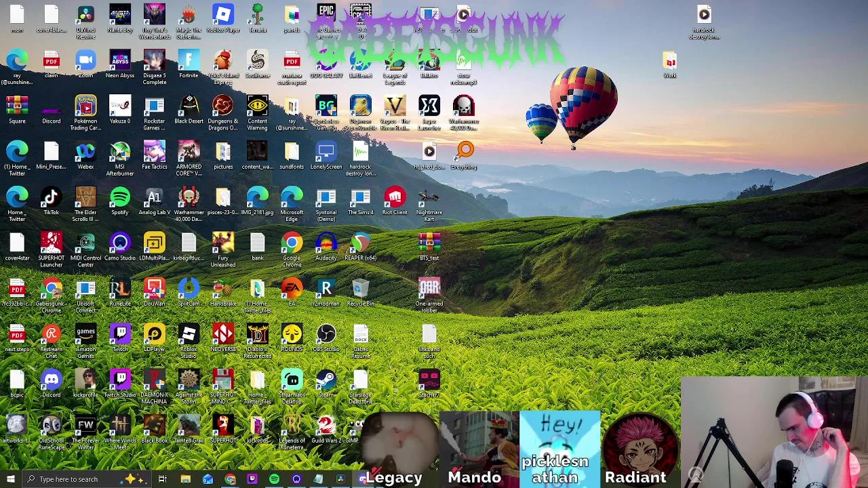Open League of Legends shortcut
The width and height of the screenshot is (868, 488).
coord(395,68)
